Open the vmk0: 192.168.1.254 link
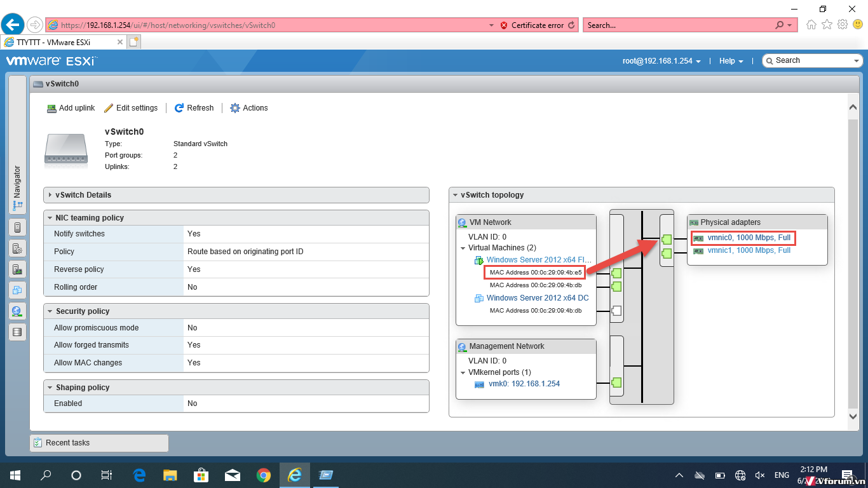The width and height of the screenshot is (868, 488). pos(524,384)
